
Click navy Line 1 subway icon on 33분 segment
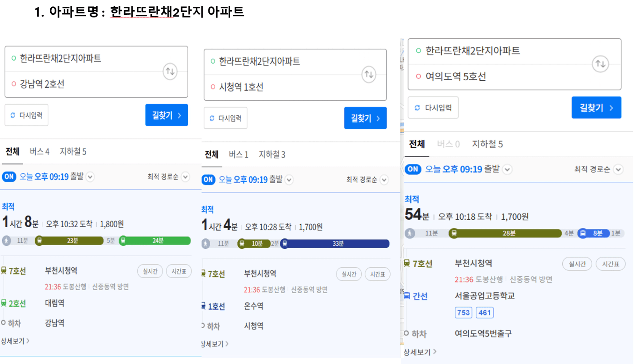click(285, 244)
